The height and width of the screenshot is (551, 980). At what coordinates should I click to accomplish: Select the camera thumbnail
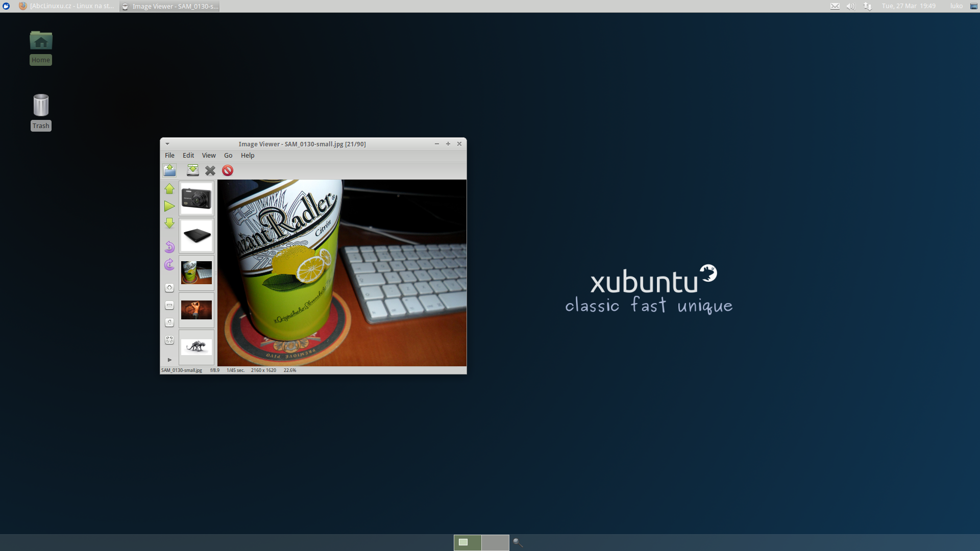[197, 198]
